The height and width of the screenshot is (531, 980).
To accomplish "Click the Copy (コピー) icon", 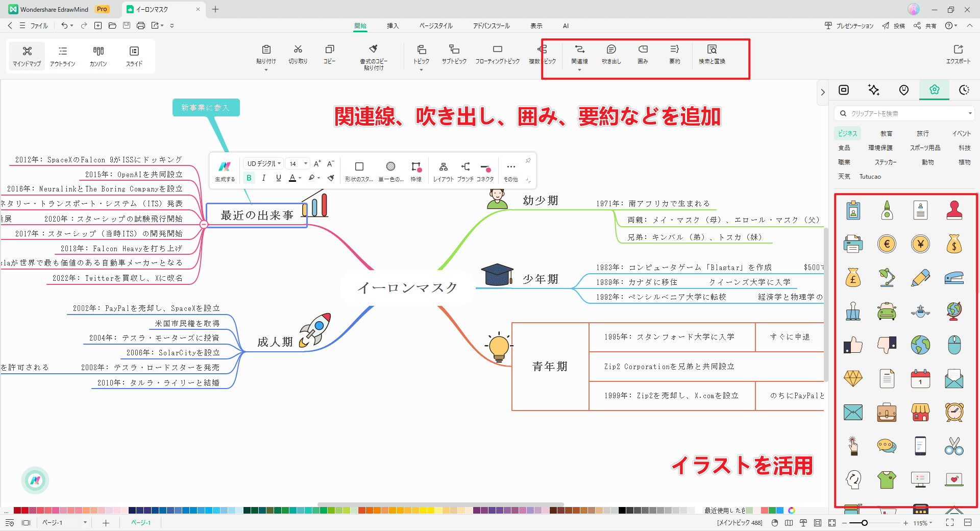I will pyautogui.click(x=330, y=49).
